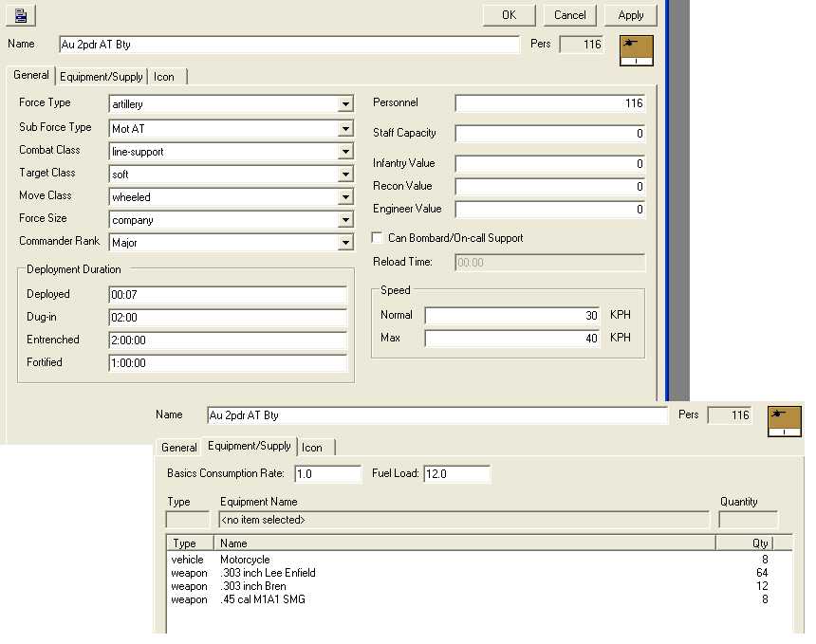This screenshot has width=816, height=644.
Task: Click the Quantity field above equipment list
Action: [x=748, y=520]
